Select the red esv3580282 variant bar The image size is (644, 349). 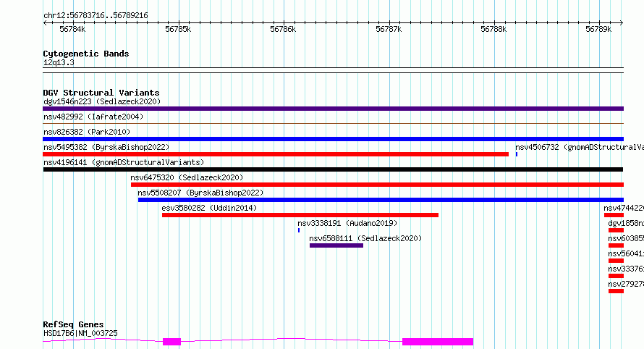[x=300, y=215]
